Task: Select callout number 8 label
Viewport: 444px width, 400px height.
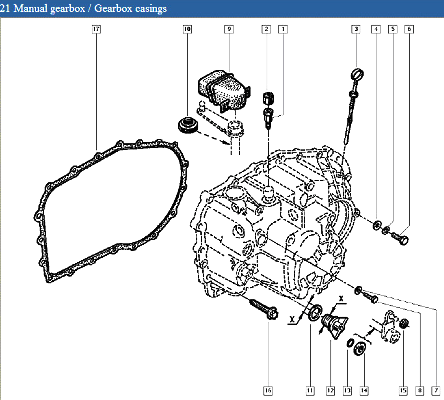Action: click(420, 390)
